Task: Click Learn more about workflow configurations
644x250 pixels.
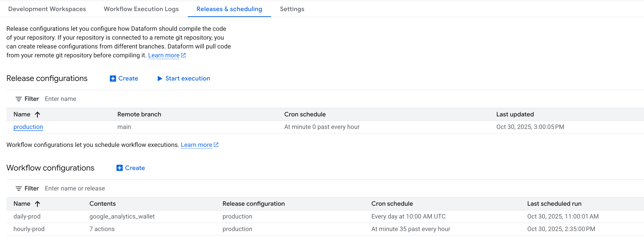Action: coord(196,145)
